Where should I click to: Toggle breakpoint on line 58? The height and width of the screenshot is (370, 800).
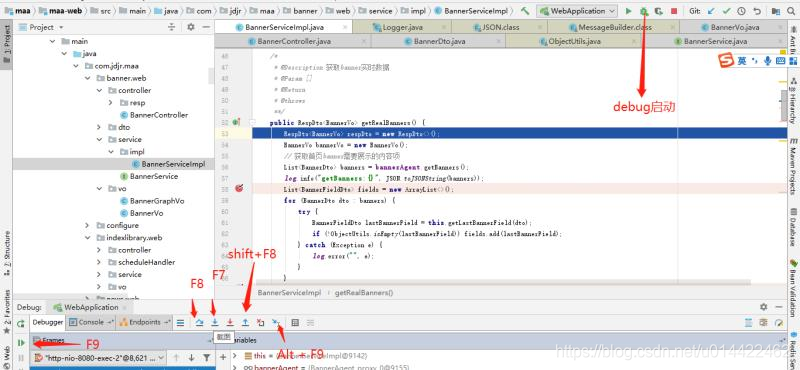pyautogui.click(x=238, y=189)
